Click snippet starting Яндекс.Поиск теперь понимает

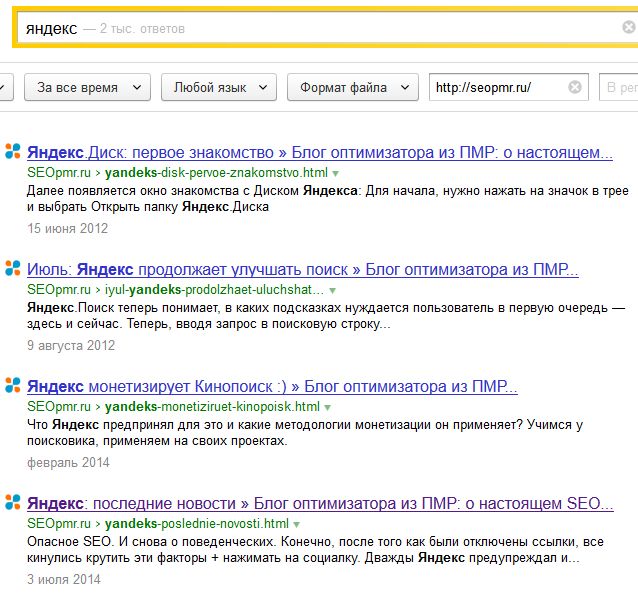coord(326,316)
